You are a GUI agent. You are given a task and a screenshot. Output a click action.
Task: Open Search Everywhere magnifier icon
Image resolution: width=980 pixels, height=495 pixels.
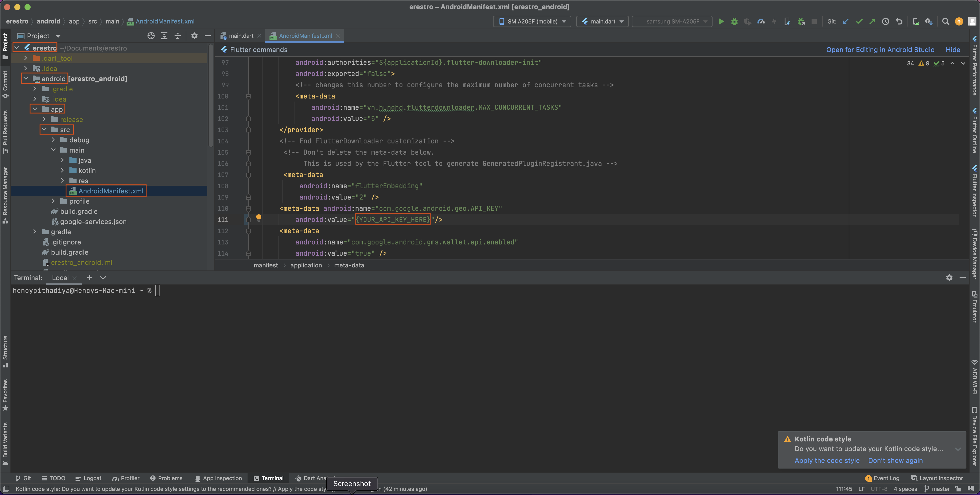pyautogui.click(x=945, y=21)
